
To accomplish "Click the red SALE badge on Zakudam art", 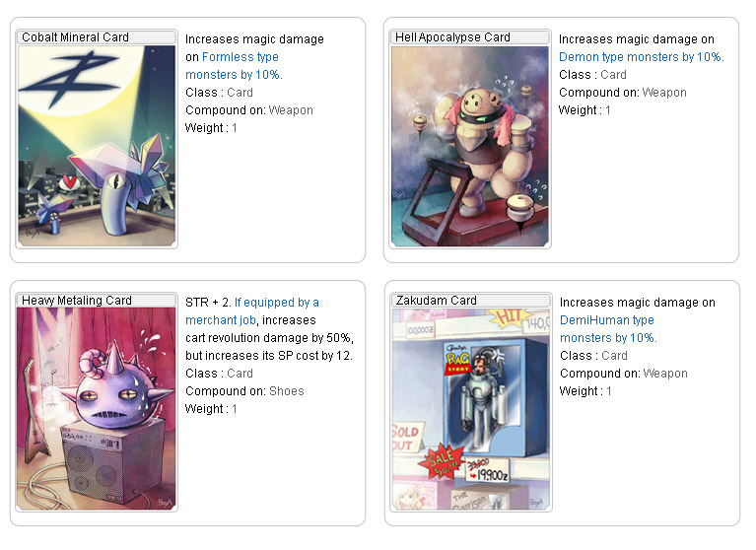I will pyautogui.click(x=441, y=461).
